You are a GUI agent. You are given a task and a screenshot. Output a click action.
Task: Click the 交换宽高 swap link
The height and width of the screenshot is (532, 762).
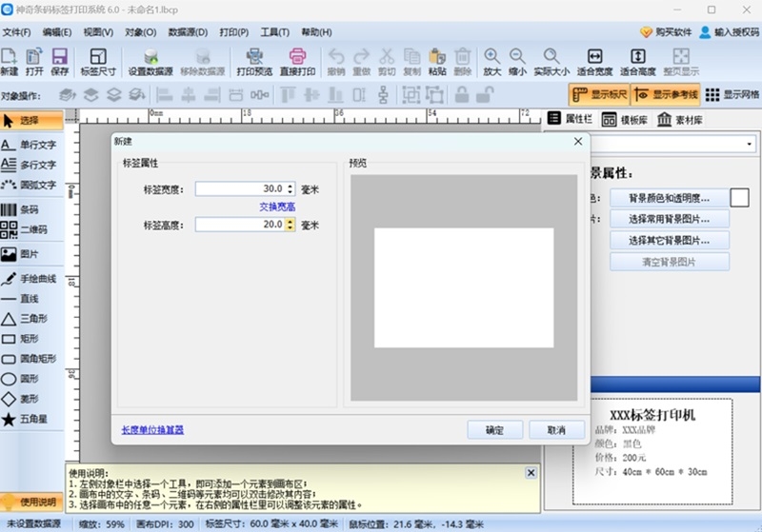[277, 207]
